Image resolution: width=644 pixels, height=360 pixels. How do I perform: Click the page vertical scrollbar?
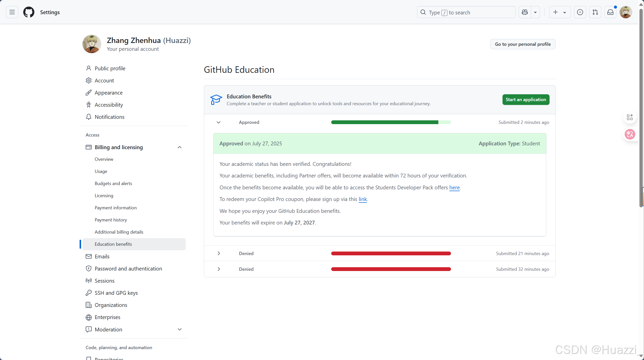click(x=641, y=107)
